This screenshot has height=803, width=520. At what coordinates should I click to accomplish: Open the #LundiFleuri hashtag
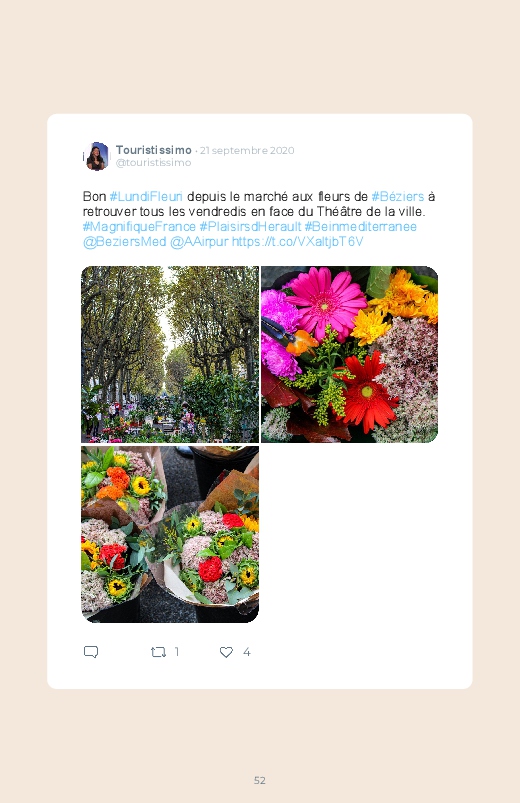146,197
